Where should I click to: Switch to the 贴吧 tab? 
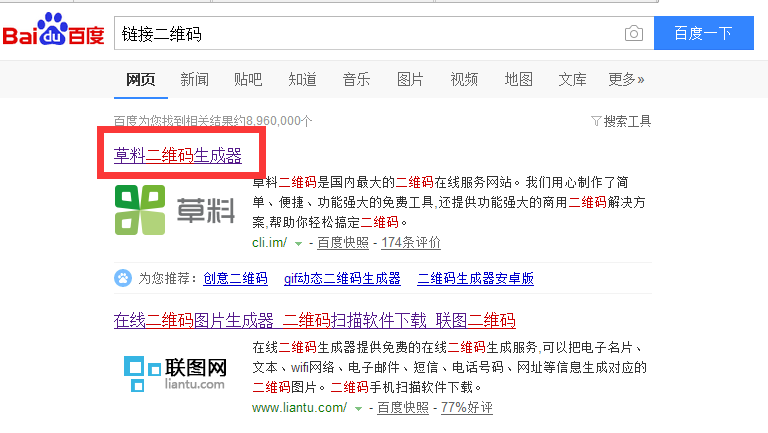[248, 79]
